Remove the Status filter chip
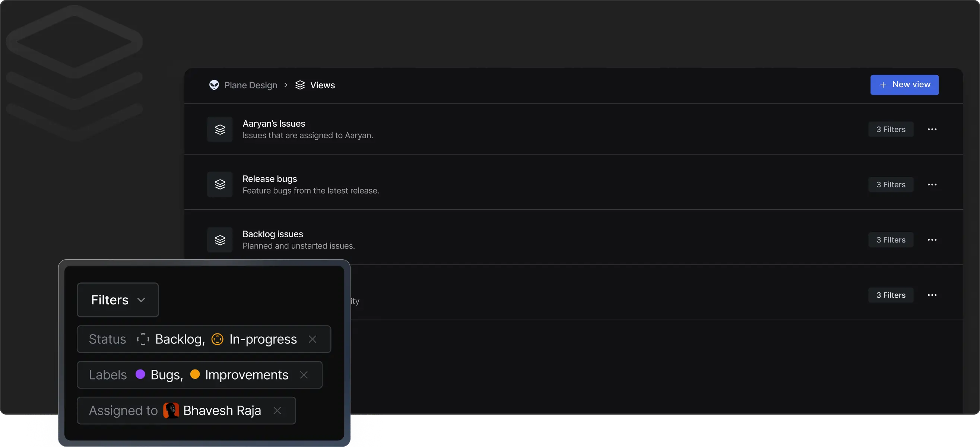The height and width of the screenshot is (447, 980). (x=313, y=339)
